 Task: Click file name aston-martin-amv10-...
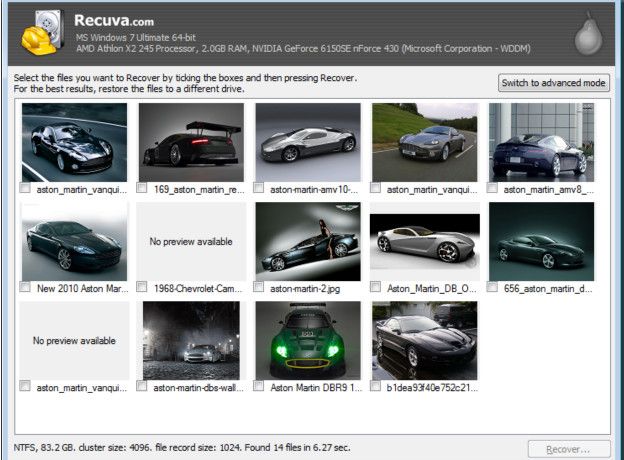(x=314, y=189)
